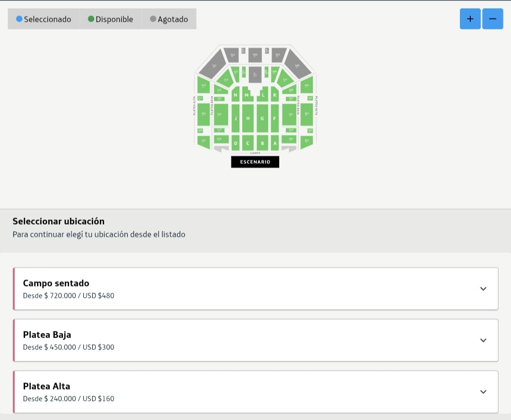Choose field sector G on the map
The image size is (511, 420).
coord(262,119)
